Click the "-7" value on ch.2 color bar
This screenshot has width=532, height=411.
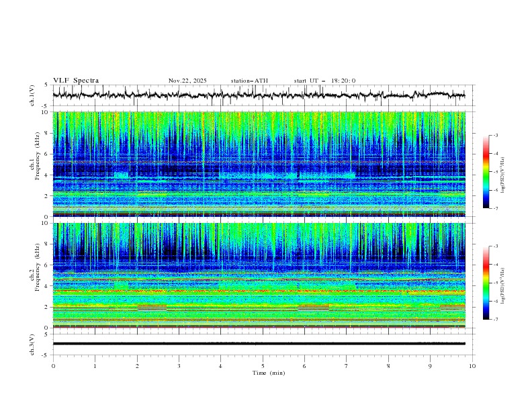coord(496,320)
